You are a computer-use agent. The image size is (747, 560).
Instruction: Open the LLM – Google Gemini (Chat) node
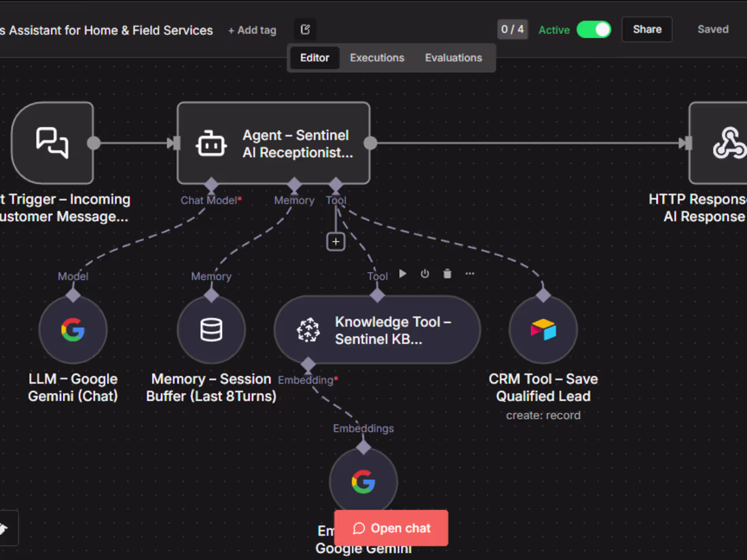point(73,330)
